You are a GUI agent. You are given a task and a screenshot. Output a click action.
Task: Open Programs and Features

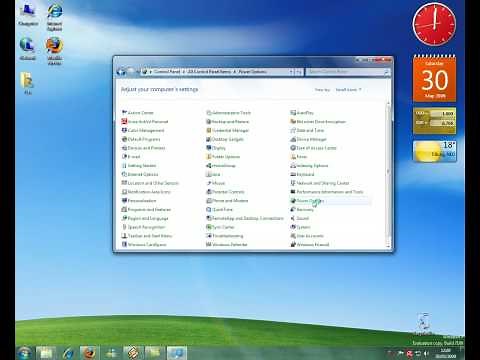coord(146,209)
